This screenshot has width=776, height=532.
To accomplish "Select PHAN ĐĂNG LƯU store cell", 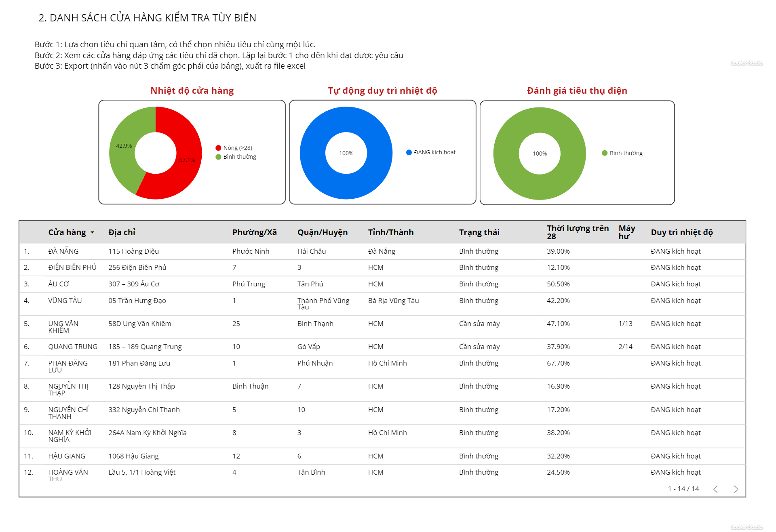I will (68, 366).
